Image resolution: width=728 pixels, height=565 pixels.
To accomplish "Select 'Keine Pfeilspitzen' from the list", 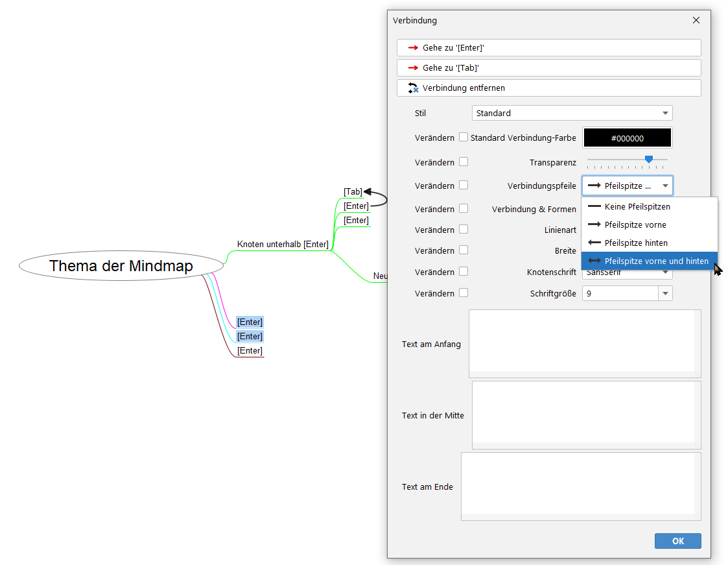I will click(x=637, y=206).
